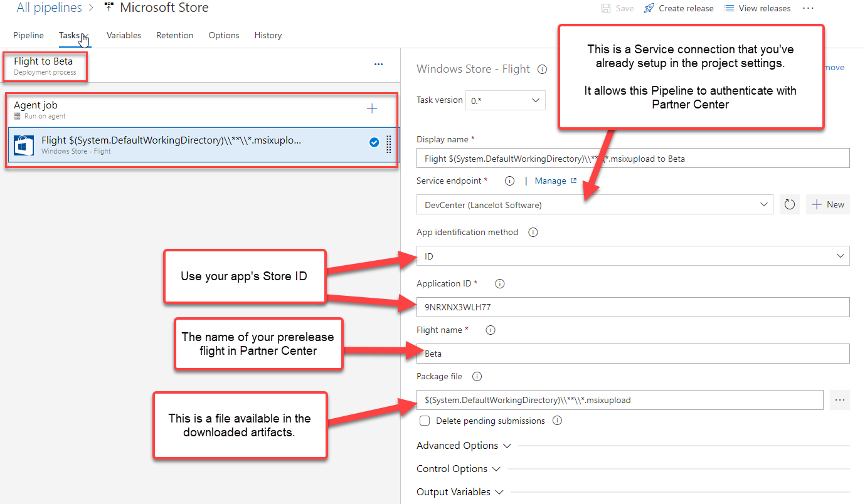Screen dimensions: 865x504
Task: Expand the Control Options section
Action: (458, 469)
